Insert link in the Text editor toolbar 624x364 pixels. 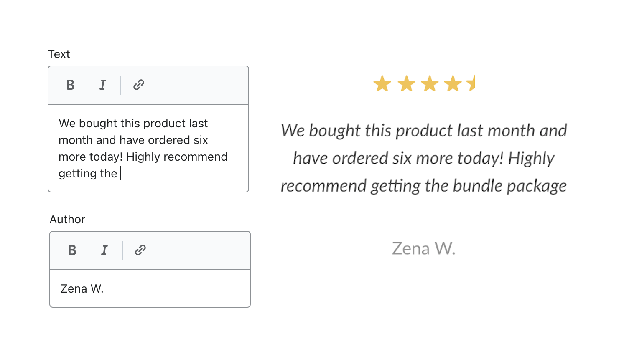[139, 85]
